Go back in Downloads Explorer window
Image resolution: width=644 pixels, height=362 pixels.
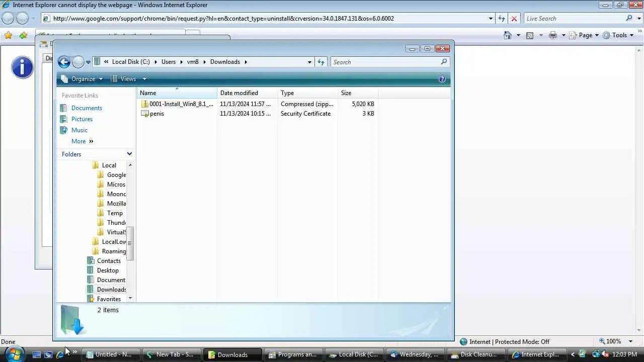coord(64,62)
